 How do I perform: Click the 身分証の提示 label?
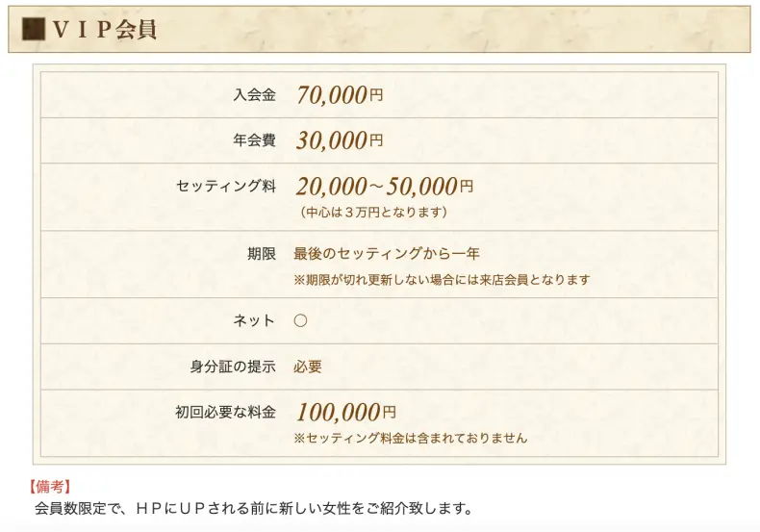pos(233,367)
